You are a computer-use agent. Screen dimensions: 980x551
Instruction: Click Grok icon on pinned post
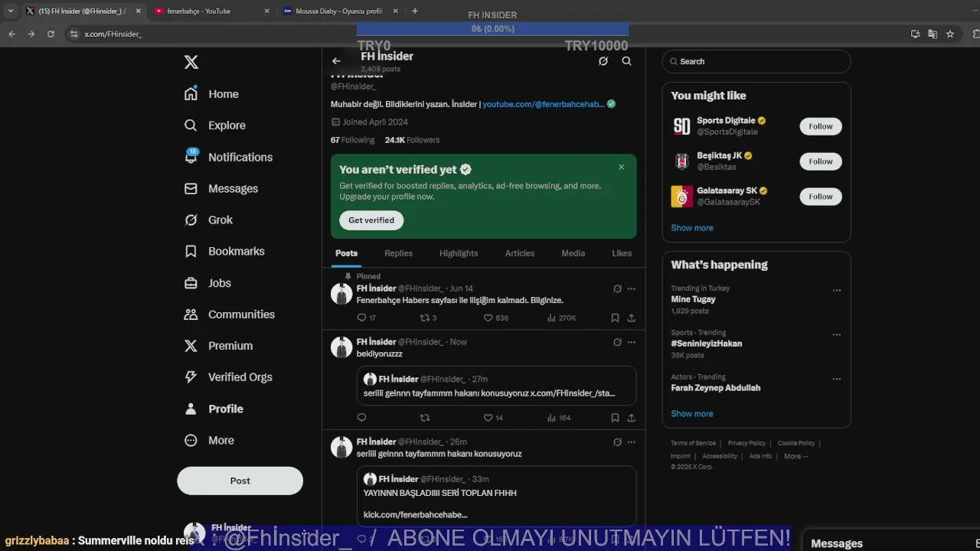click(617, 289)
